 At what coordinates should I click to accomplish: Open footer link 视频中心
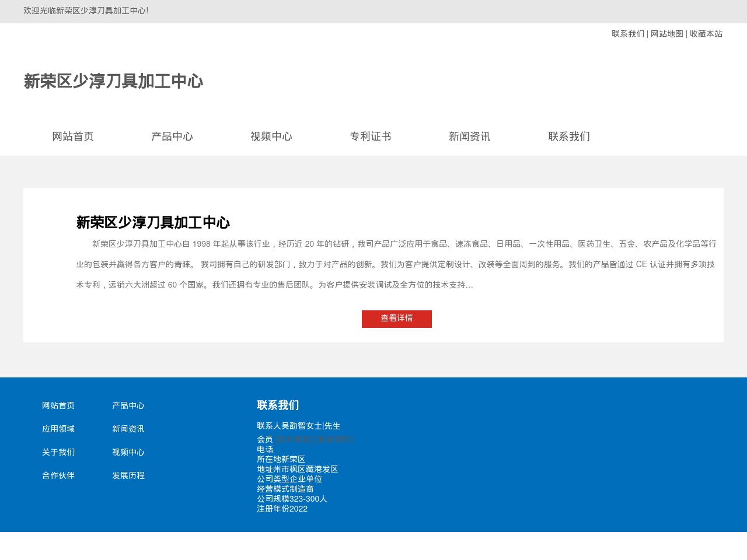[128, 452]
